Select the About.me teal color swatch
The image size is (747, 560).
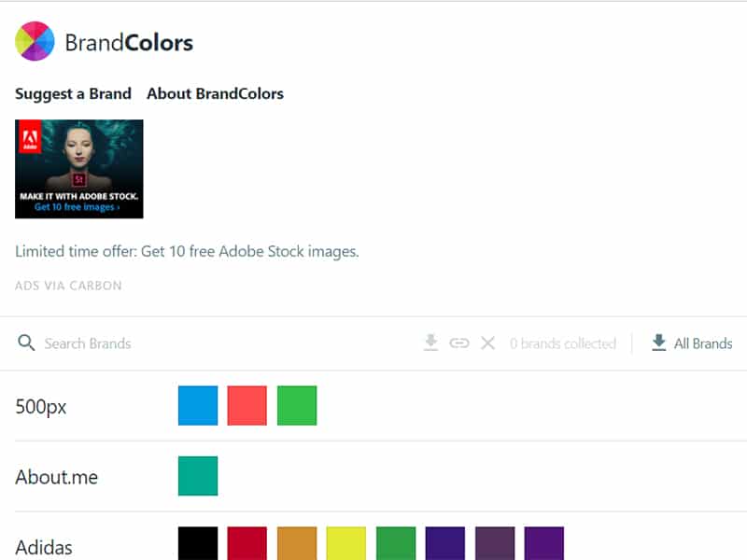198,476
